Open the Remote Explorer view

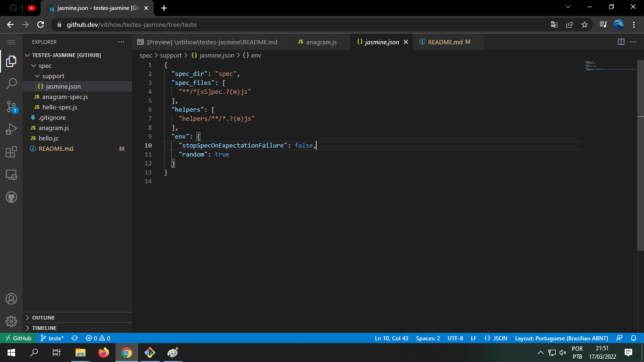click(x=11, y=174)
